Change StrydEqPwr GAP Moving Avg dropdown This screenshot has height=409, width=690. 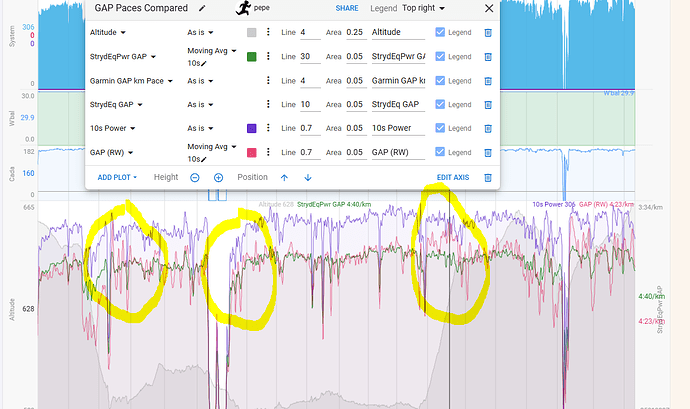212,51
